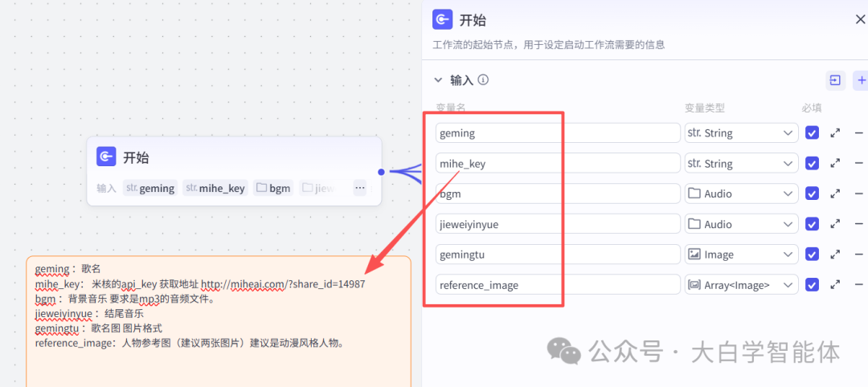Remove the mihe_key variable row
Viewport: 868px width, 387px height.
(x=859, y=163)
